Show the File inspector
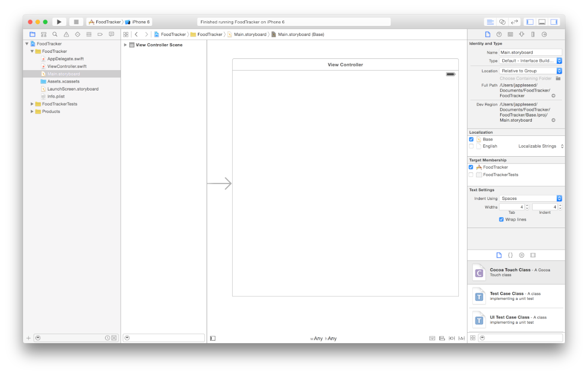The width and height of the screenshot is (588, 376). pos(488,34)
